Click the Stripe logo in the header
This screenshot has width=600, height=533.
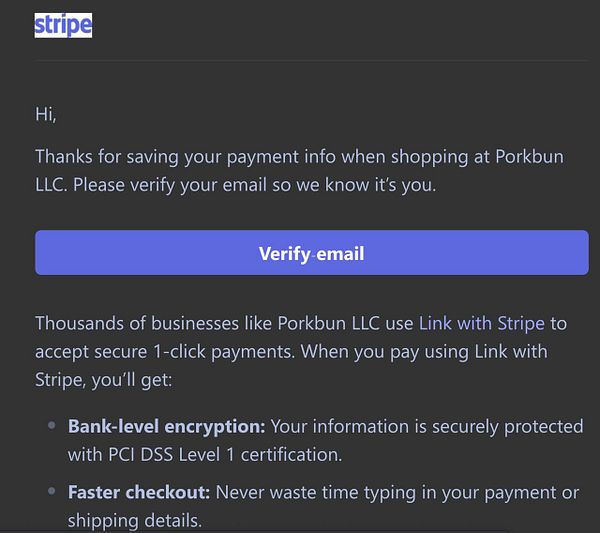(63, 25)
